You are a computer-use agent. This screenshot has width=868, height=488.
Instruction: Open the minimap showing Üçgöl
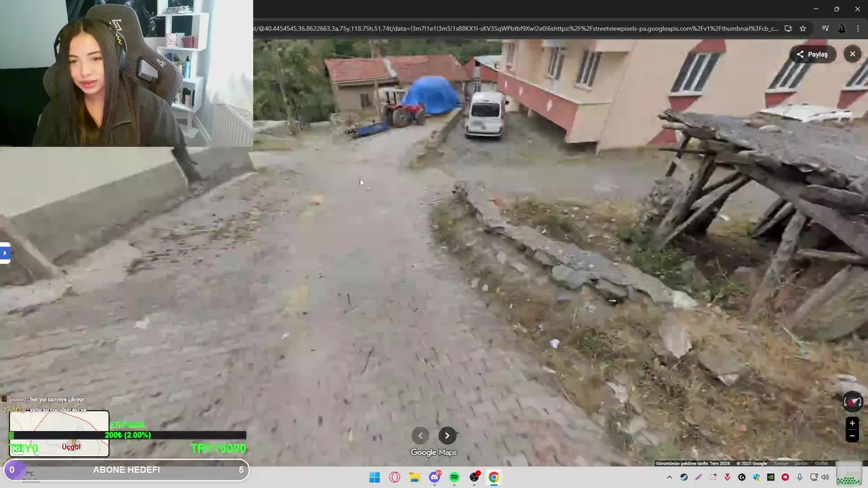[x=59, y=434]
